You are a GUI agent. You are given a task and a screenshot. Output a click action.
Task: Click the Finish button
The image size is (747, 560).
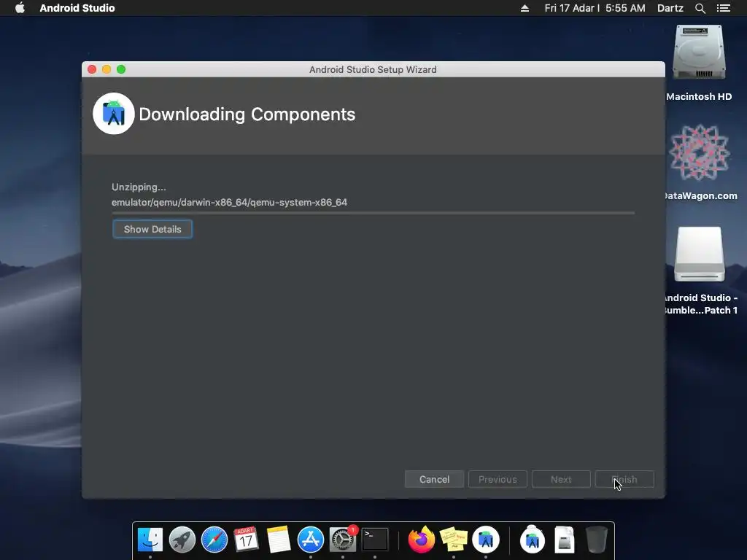point(624,479)
